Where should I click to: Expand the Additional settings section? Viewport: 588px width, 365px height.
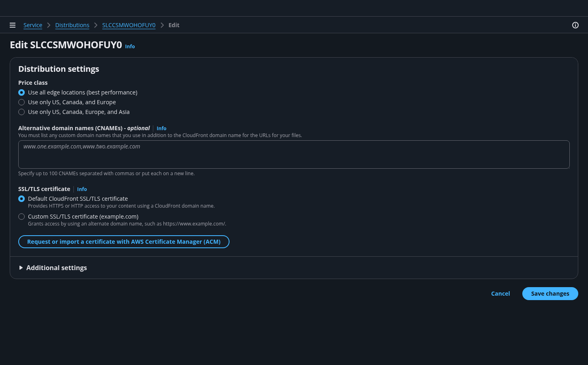click(x=56, y=268)
